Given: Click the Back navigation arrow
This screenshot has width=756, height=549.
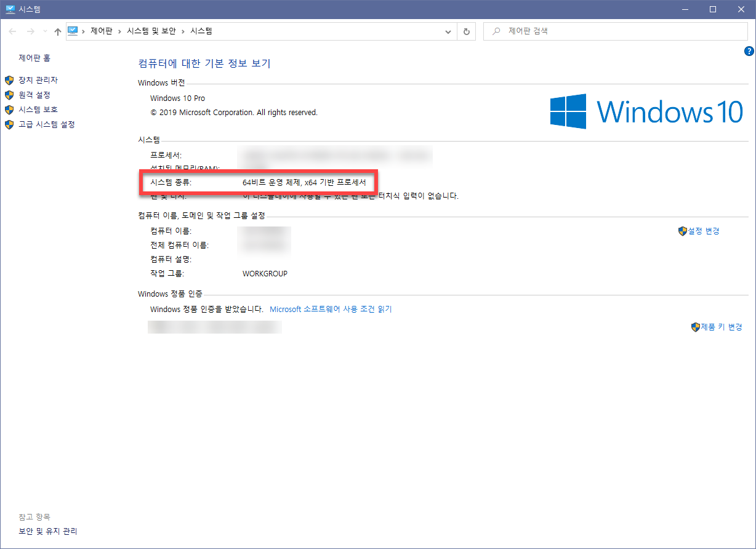Looking at the screenshot, I should [13, 31].
